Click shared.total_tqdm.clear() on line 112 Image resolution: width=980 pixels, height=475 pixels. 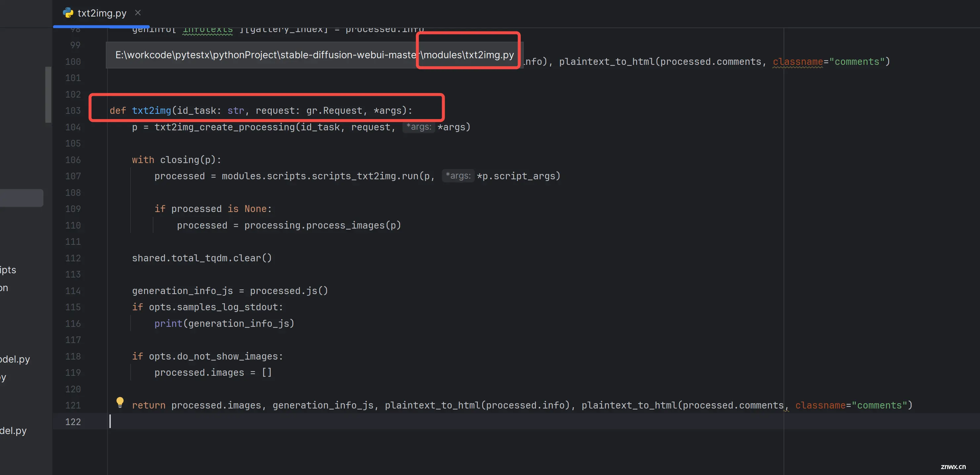tap(202, 258)
